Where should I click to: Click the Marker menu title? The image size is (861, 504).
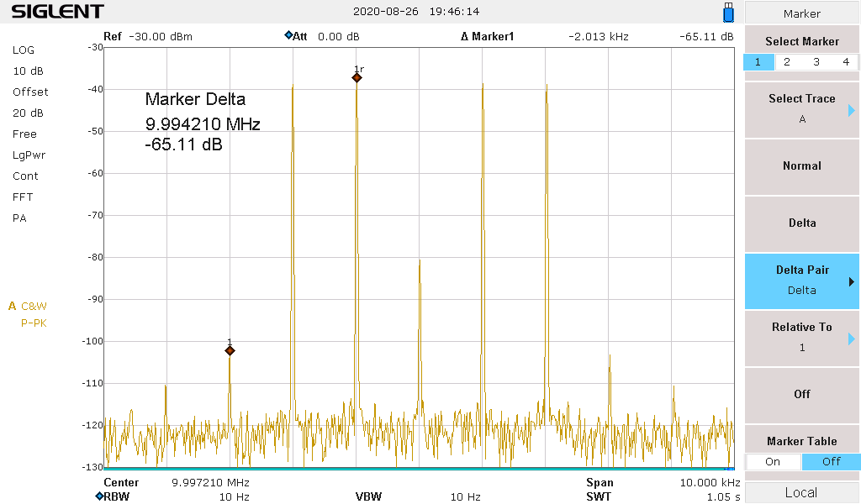(x=801, y=13)
